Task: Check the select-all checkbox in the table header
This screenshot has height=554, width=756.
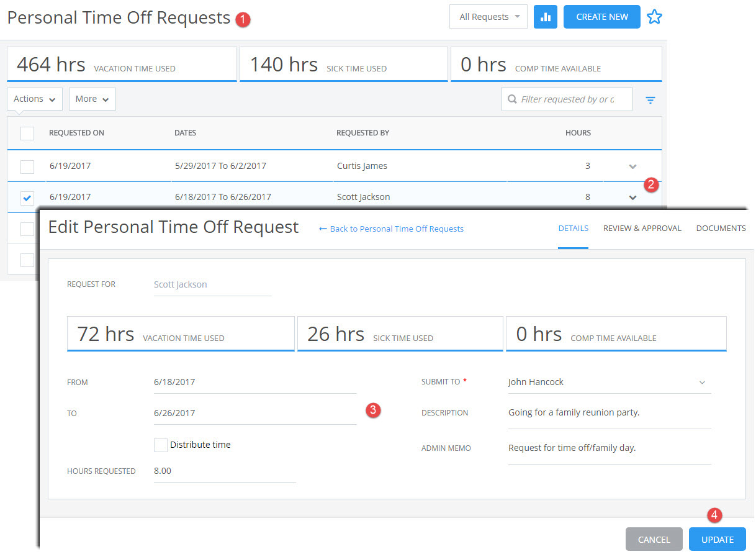Action: [x=27, y=133]
